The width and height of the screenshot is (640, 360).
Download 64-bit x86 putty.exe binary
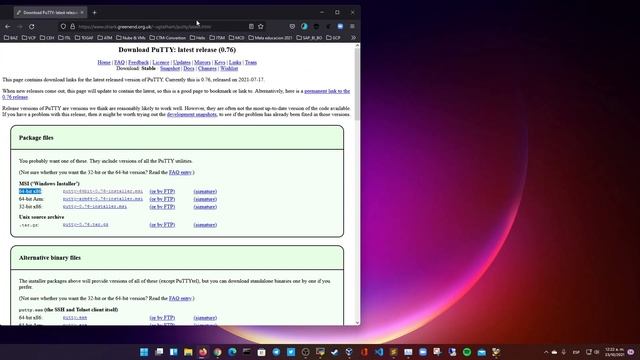pyautogui.click(x=75, y=318)
